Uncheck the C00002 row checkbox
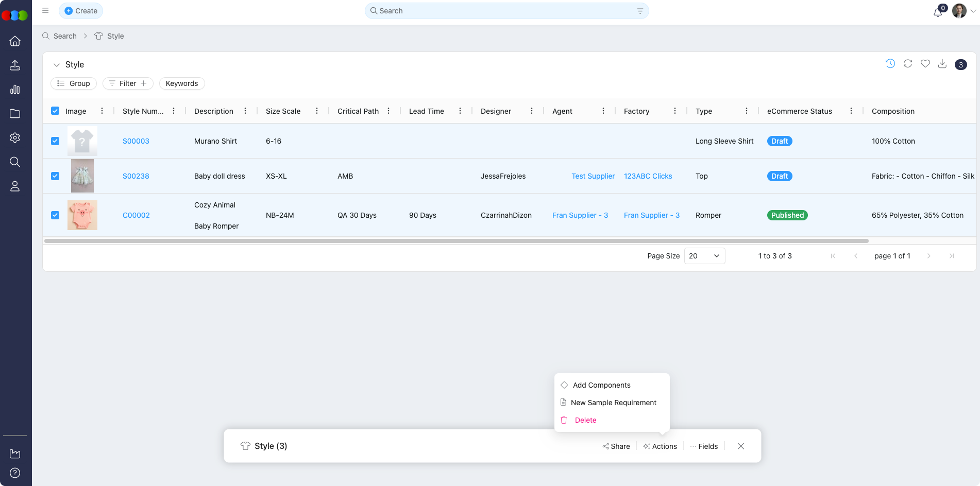This screenshot has width=980, height=486. (55, 215)
